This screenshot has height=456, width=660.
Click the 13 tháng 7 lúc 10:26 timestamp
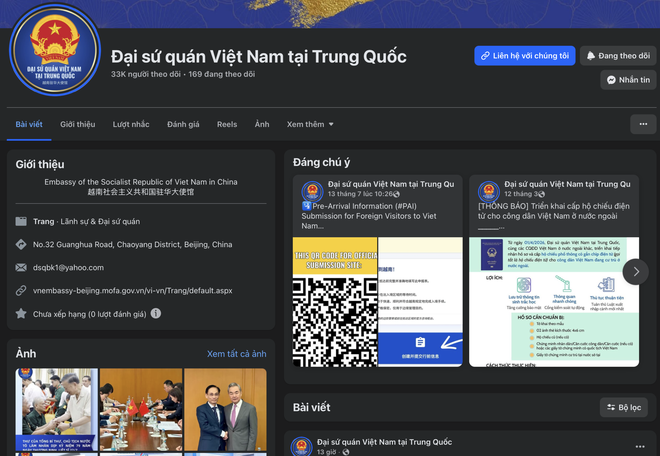click(360, 194)
